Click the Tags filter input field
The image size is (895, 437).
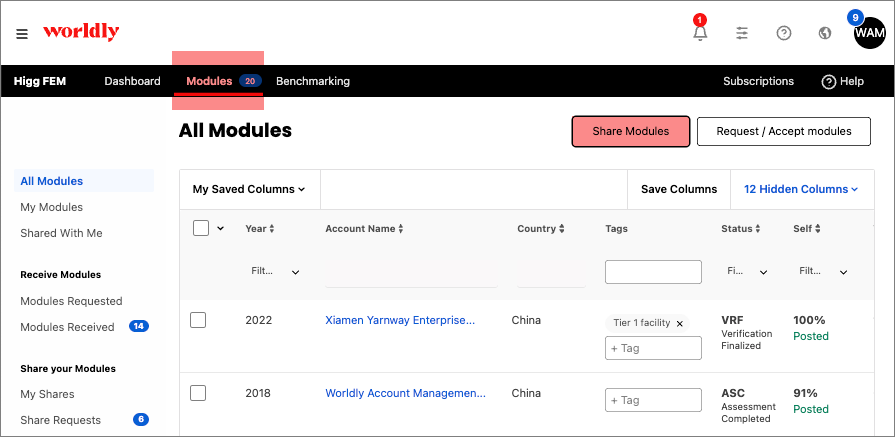(653, 272)
